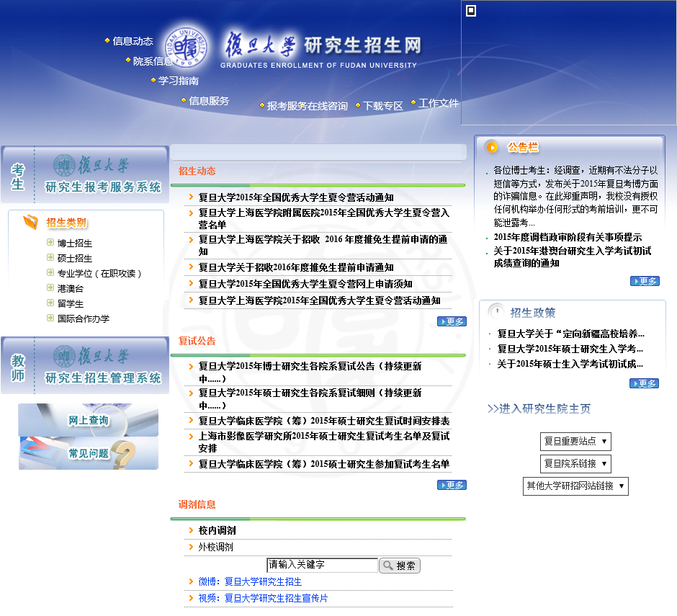
Task: Click the bullet icon before 博士招生
Action: tap(50, 242)
